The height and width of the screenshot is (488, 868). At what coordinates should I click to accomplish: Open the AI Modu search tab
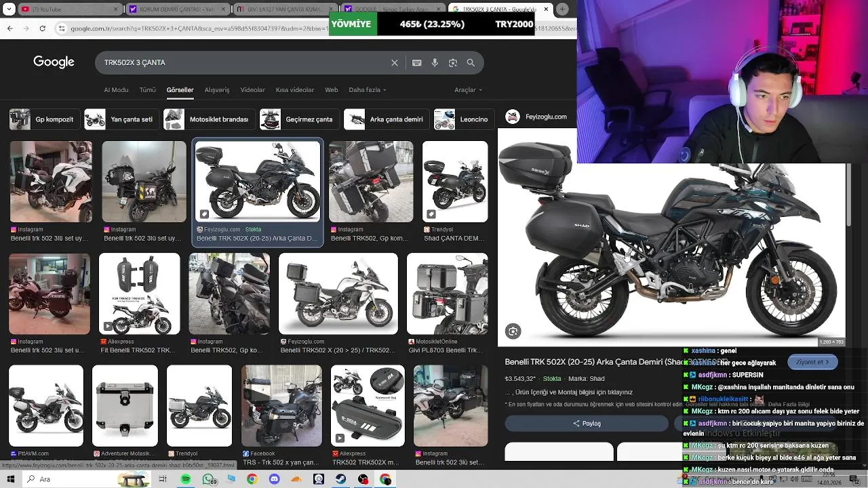[x=116, y=89]
